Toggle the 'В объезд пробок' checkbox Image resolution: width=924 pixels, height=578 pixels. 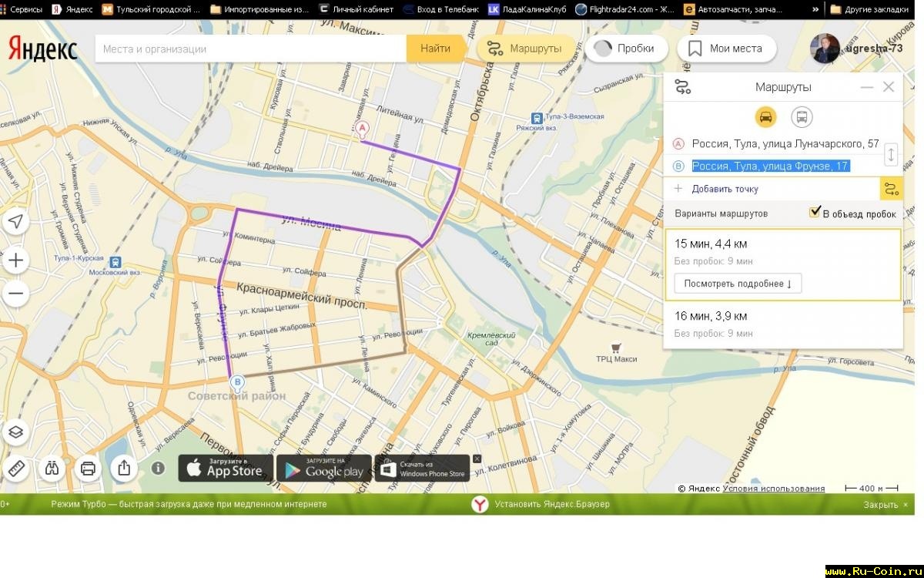[x=815, y=212]
